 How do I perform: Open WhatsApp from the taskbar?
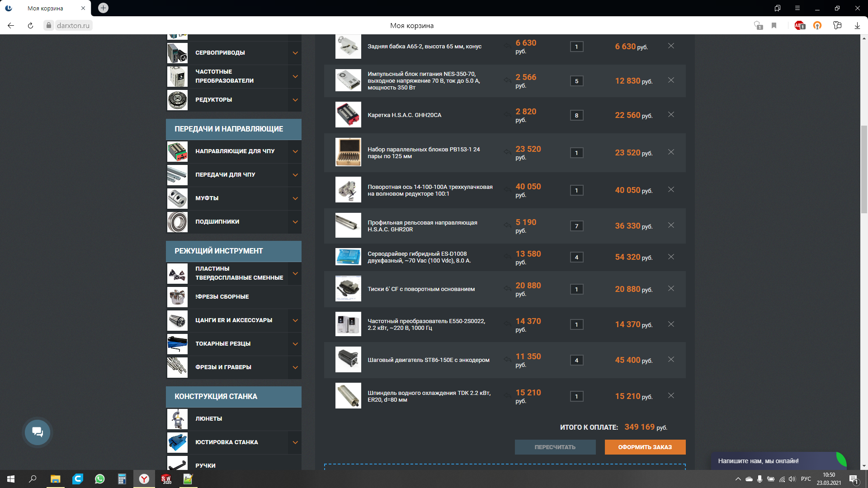point(99,479)
